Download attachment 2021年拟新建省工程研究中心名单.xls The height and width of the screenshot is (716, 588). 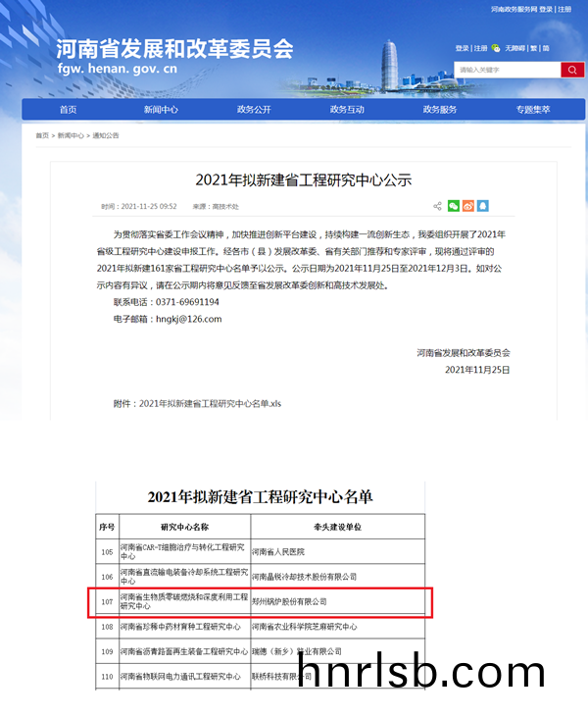[x=210, y=404]
